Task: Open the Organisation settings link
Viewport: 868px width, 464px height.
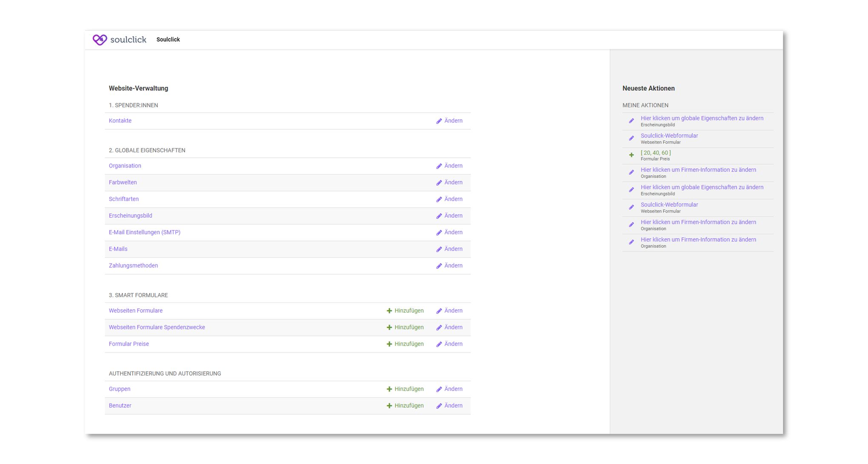Action: point(125,166)
